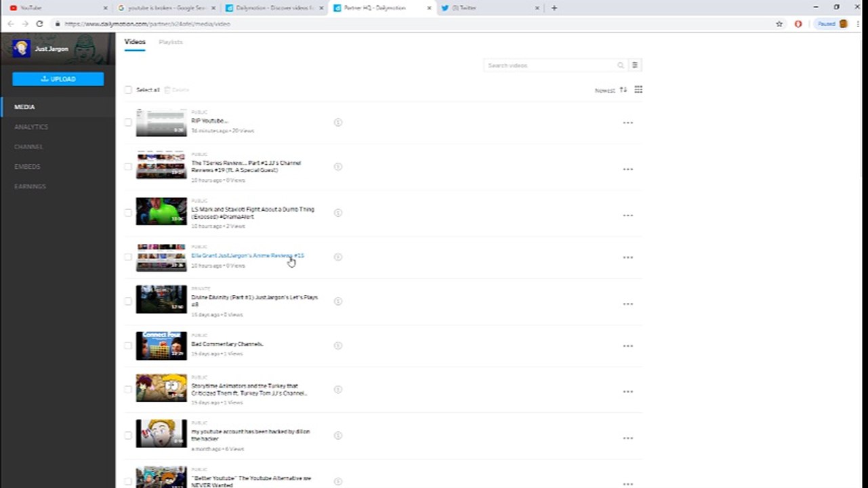
Task: Click monetization icon for LS Mark video
Action: (x=338, y=213)
